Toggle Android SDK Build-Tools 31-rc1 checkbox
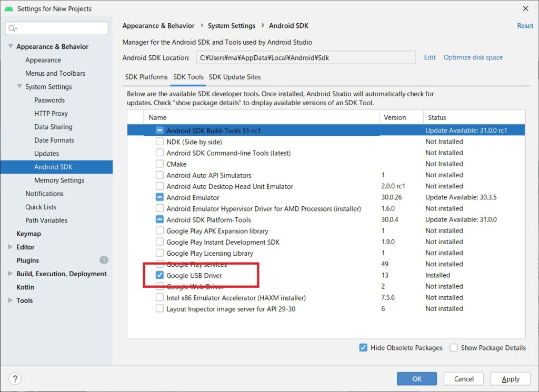539x392 pixels. (x=159, y=130)
